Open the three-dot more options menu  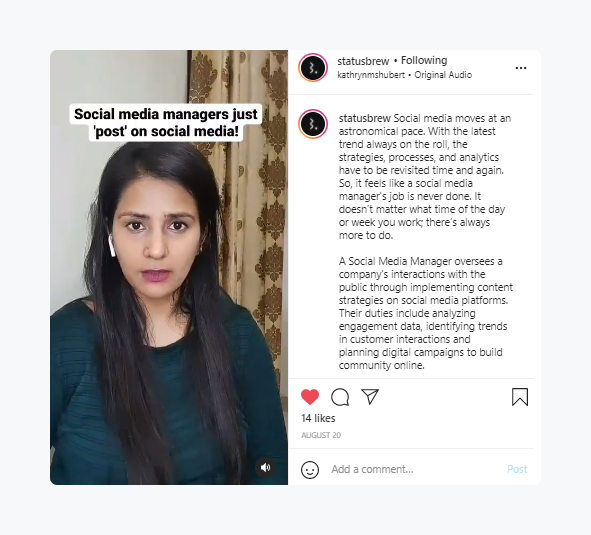point(521,68)
